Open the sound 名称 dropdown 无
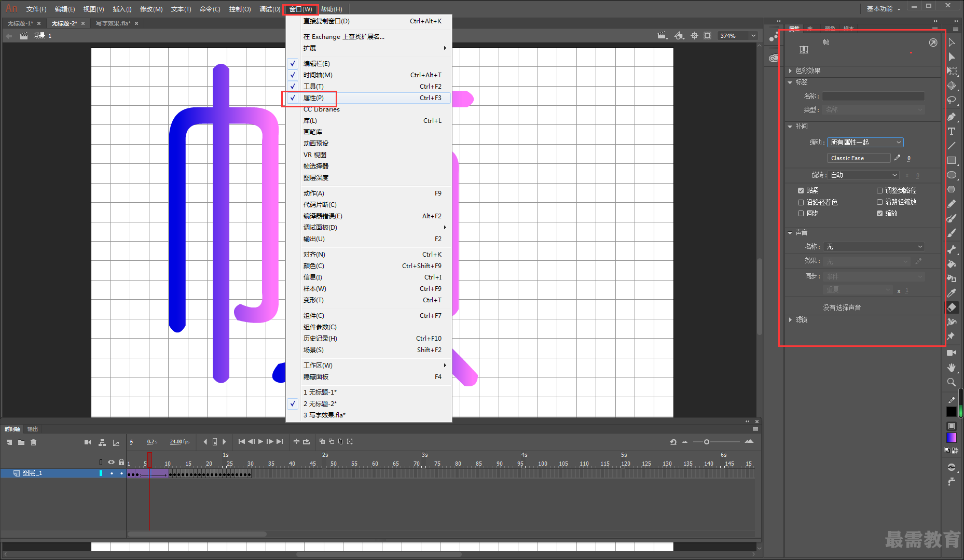This screenshot has height=560, width=964. pyautogui.click(x=874, y=247)
